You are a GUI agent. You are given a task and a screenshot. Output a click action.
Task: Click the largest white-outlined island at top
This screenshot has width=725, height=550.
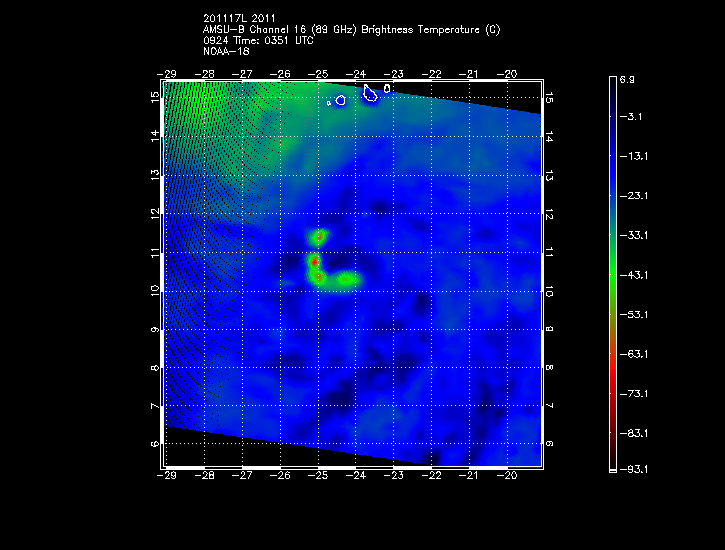coord(370,94)
